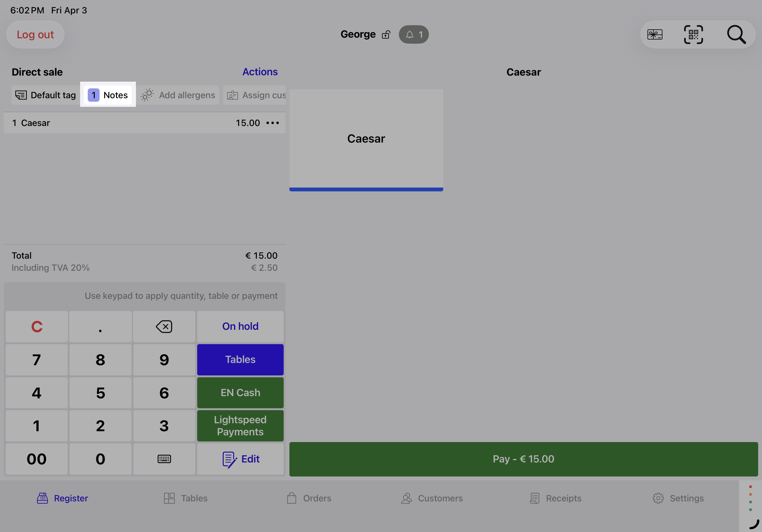762x532 pixels.
Task: Tap the notification bell badge
Action: click(x=414, y=34)
